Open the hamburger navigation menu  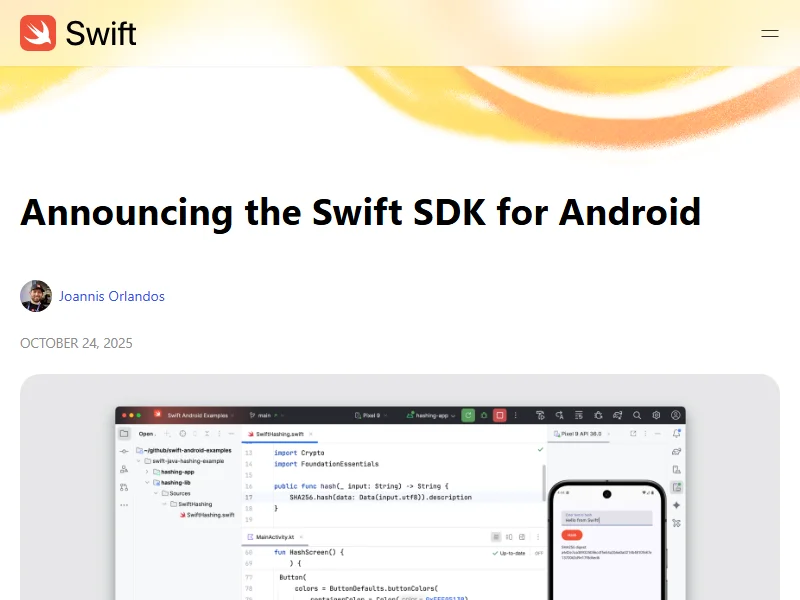769,33
